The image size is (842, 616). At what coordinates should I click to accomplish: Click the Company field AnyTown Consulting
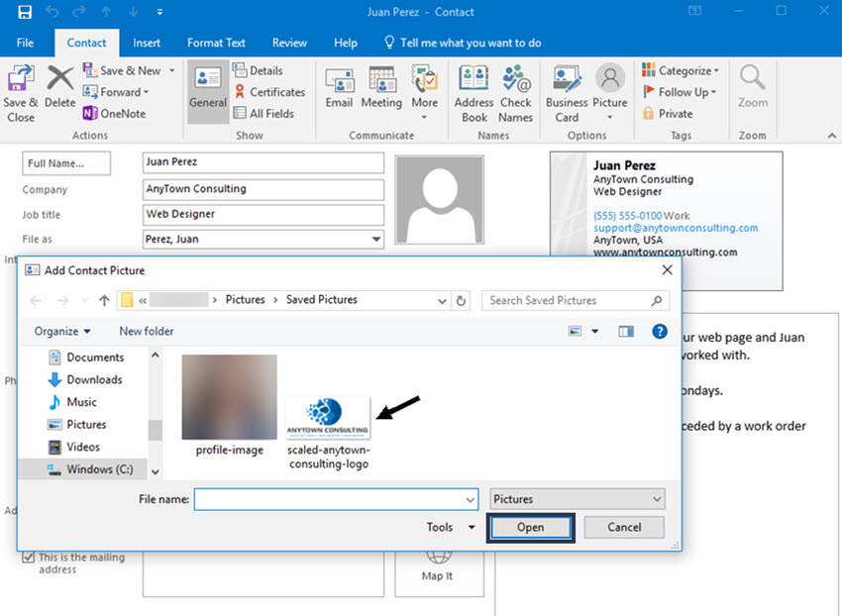[263, 189]
